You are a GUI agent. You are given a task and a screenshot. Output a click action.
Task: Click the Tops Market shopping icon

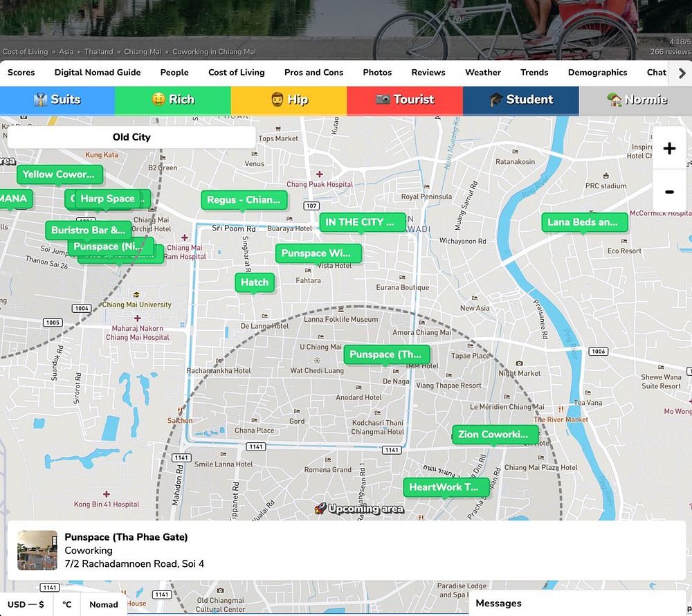278,129
